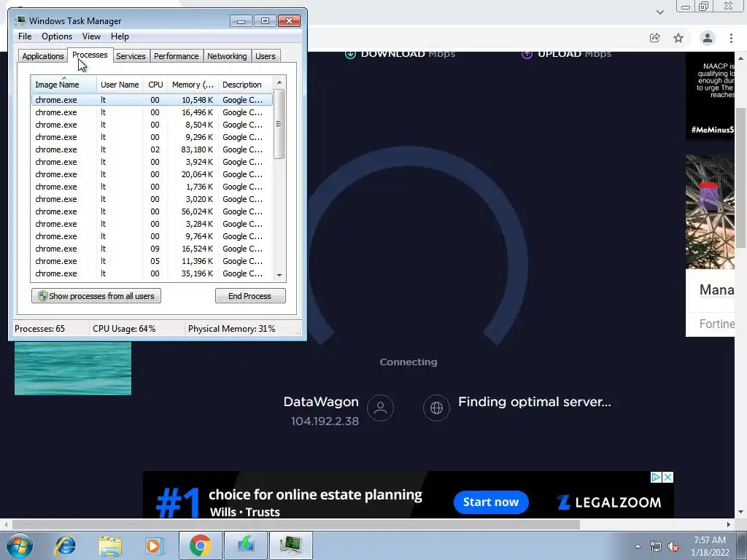Click the download speed arrow icon

click(x=350, y=54)
